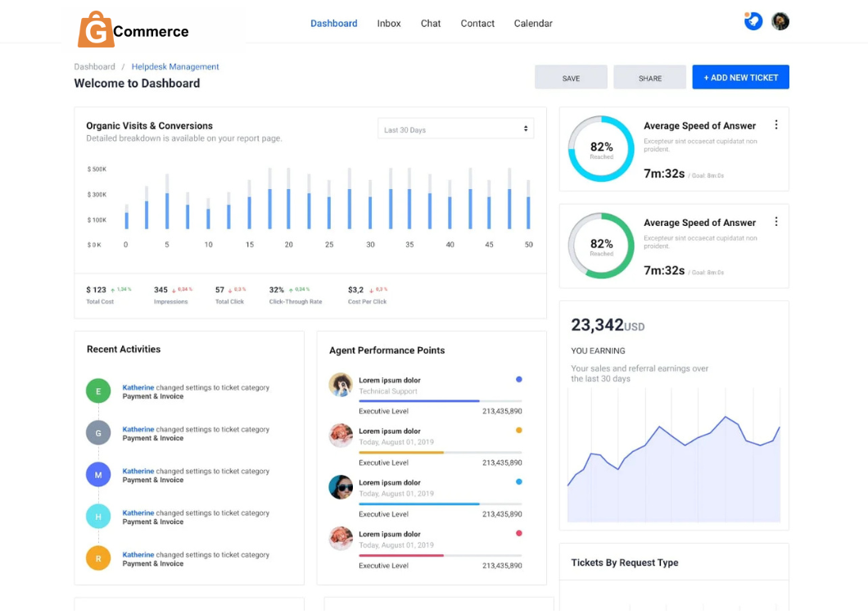The width and height of the screenshot is (868, 614).
Task: Select the Technical Support agent photo
Action: tap(341, 385)
